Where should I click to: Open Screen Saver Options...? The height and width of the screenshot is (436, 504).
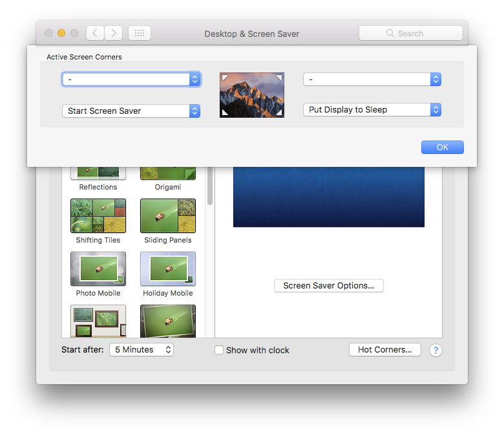point(328,286)
